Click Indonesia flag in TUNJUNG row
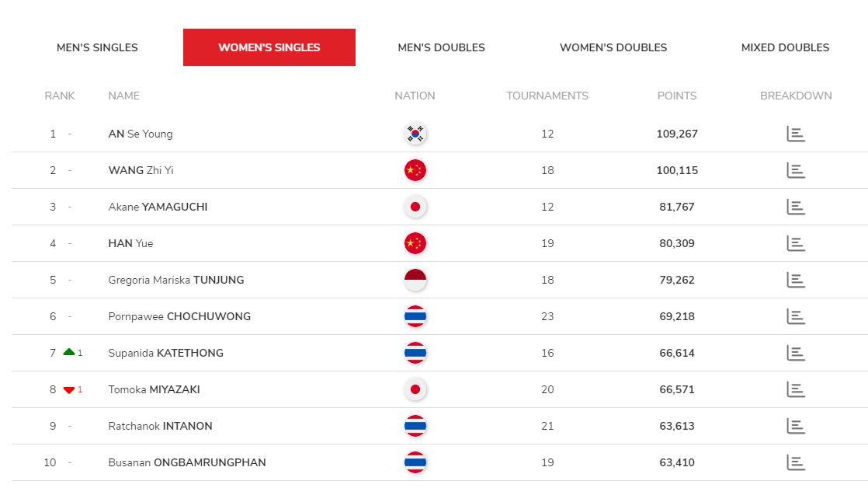This screenshot has height=502, width=868. [x=415, y=280]
